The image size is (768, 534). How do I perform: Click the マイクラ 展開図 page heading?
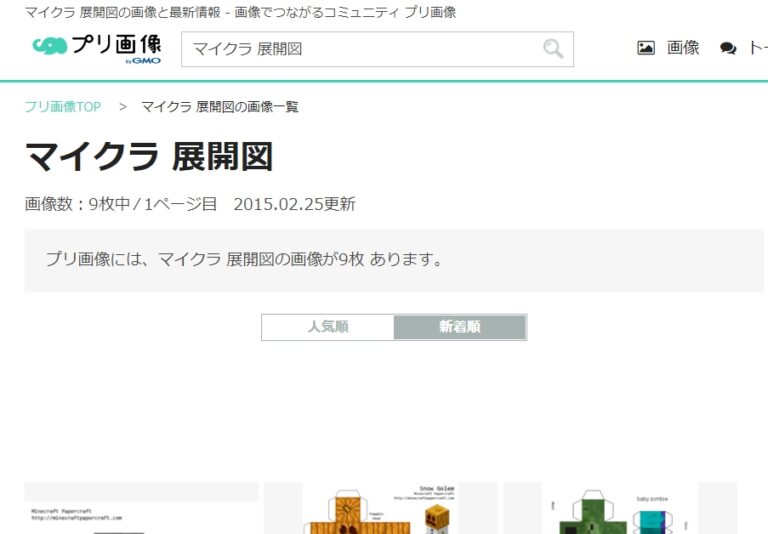[149, 157]
